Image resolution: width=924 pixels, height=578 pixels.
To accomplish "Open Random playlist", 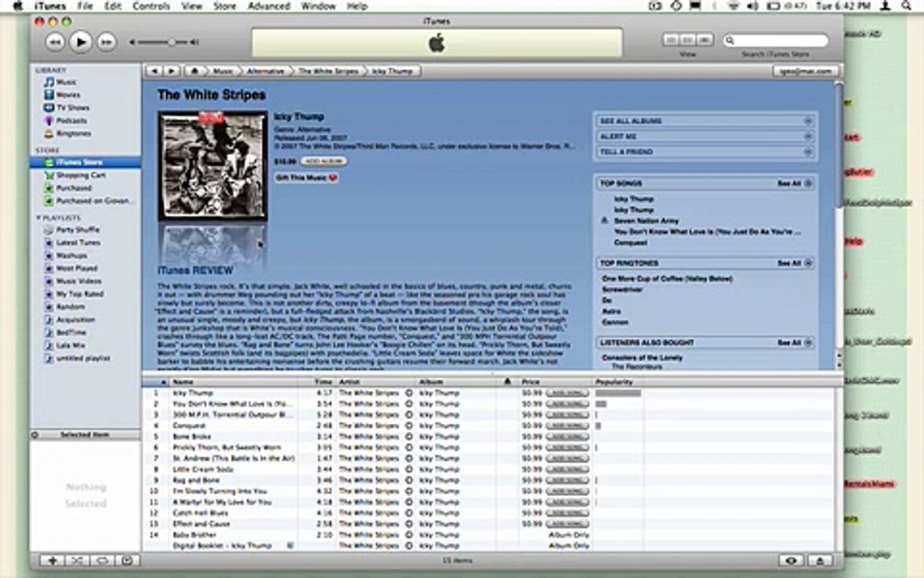I will [x=70, y=307].
